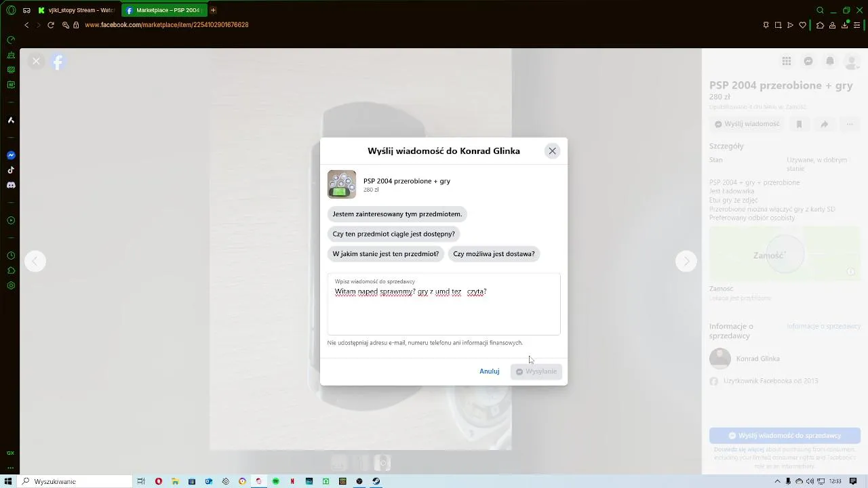This screenshot has width=868, height=488.
Task: Open 'Informacje o sprzedawcy' link
Action: (x=823, y=326)
